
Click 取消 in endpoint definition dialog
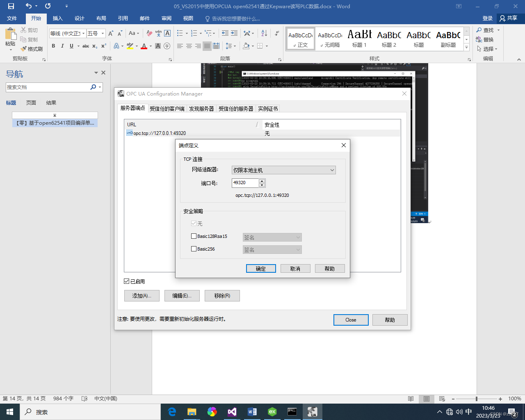pyautogui.click(x=295, y=269)
